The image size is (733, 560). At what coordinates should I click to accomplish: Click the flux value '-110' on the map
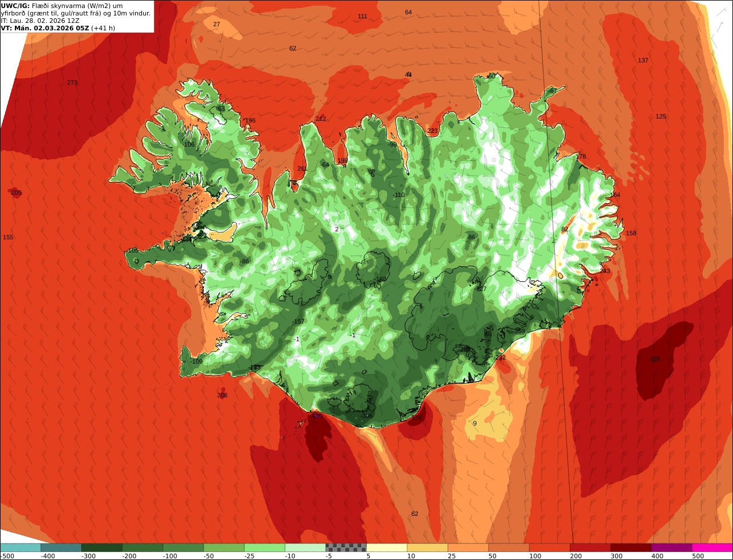click(x=399, y=195)
